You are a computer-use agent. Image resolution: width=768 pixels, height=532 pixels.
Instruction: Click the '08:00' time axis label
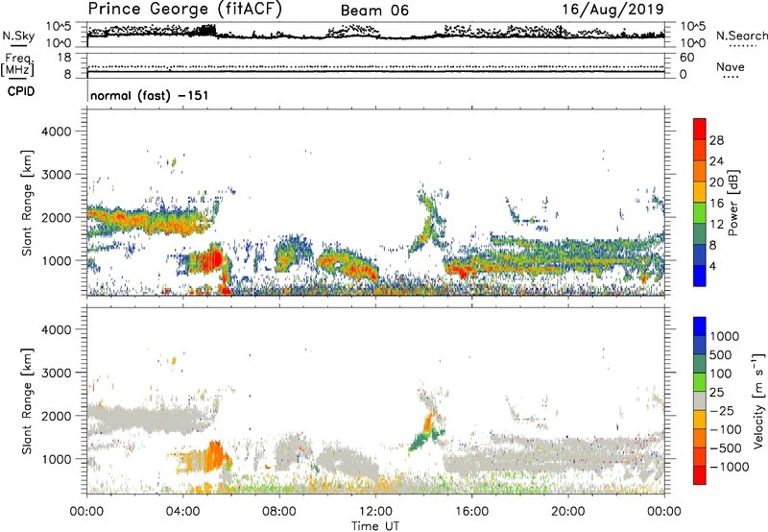click(x=279, y=512)
